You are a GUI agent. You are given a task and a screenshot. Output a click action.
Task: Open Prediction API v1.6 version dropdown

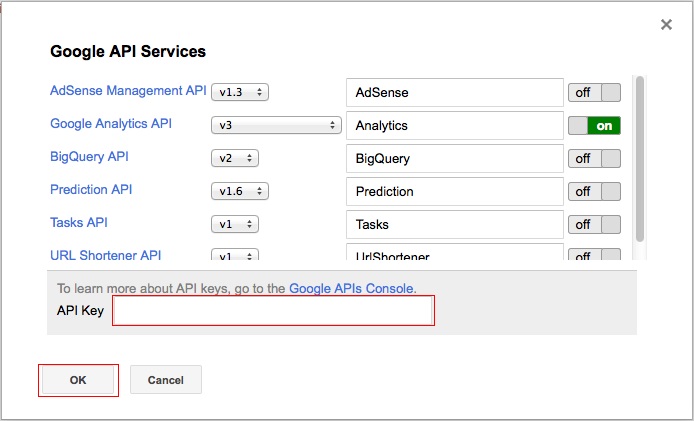pos(240,191)
